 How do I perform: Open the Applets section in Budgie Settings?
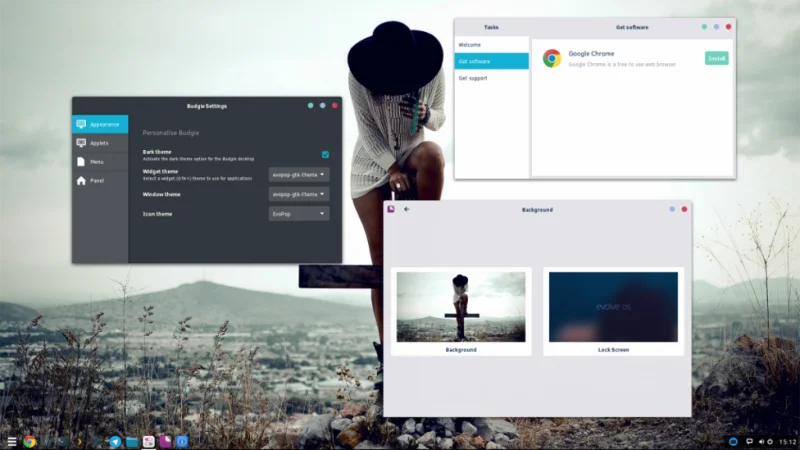[100, 143]
